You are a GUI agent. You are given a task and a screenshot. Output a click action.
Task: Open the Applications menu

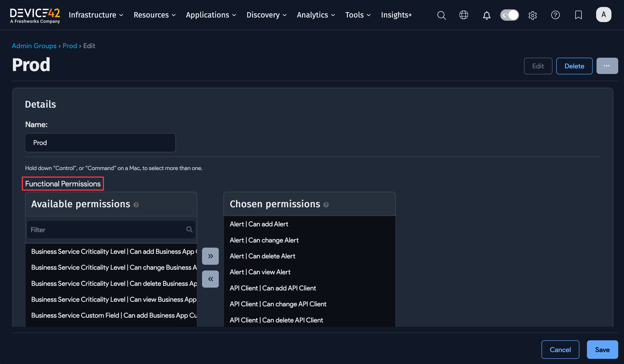pyautogui.click(x=211, y=15)
